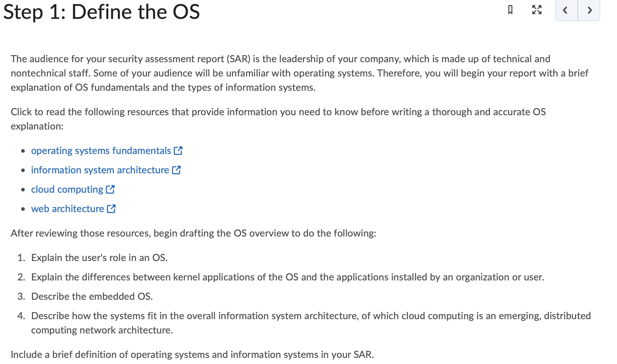
Task: Open the operating systems fundamentals link
Action: pyautogui.click(x=101, y=151)
